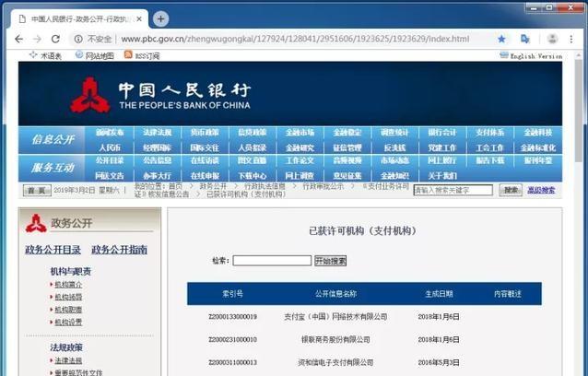Open the 新闻发布 menu item

pyautogui.click(x=110, y=133)
